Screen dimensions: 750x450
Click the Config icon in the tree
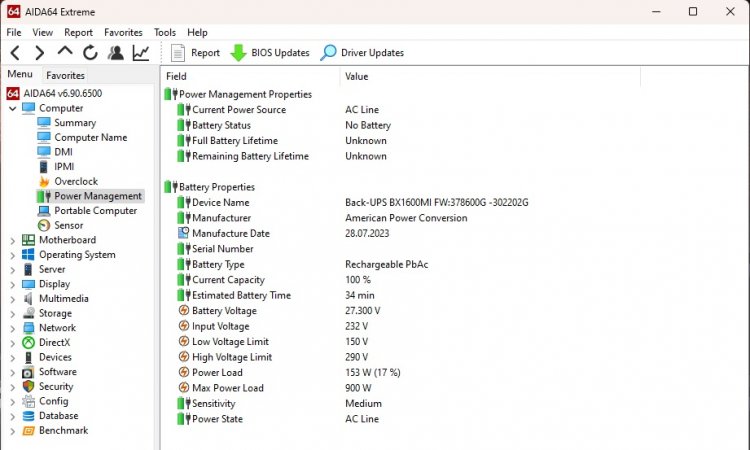pyautogui.click(x=29, y=402)
